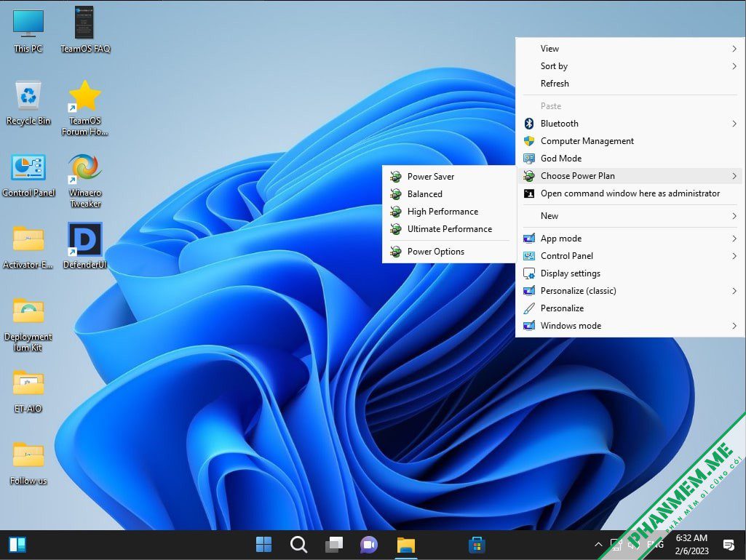This screenshot has height=560, width=746.
Task: Expand the Sort by submenu
Action: click(x=630, y=66)
